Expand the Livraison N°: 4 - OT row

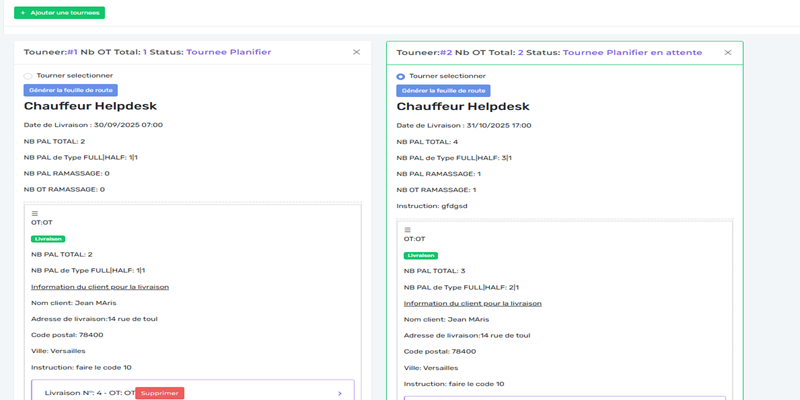[x=88, y=393]
